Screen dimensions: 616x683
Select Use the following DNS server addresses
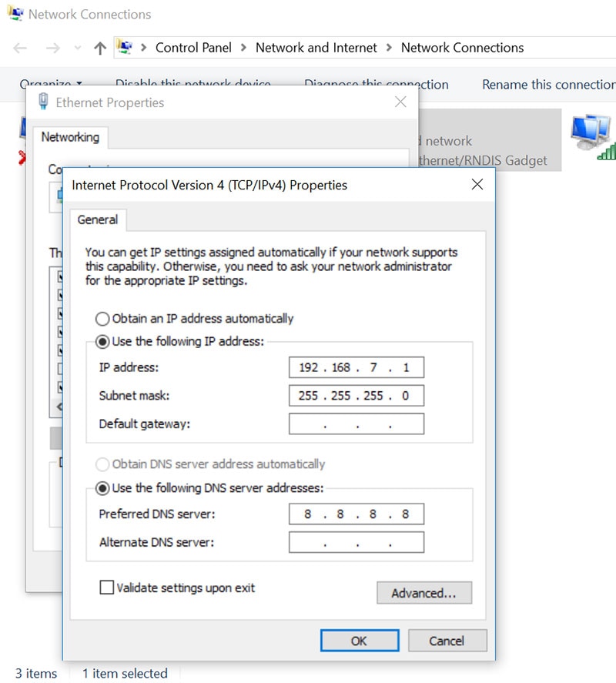click(102, 487)
